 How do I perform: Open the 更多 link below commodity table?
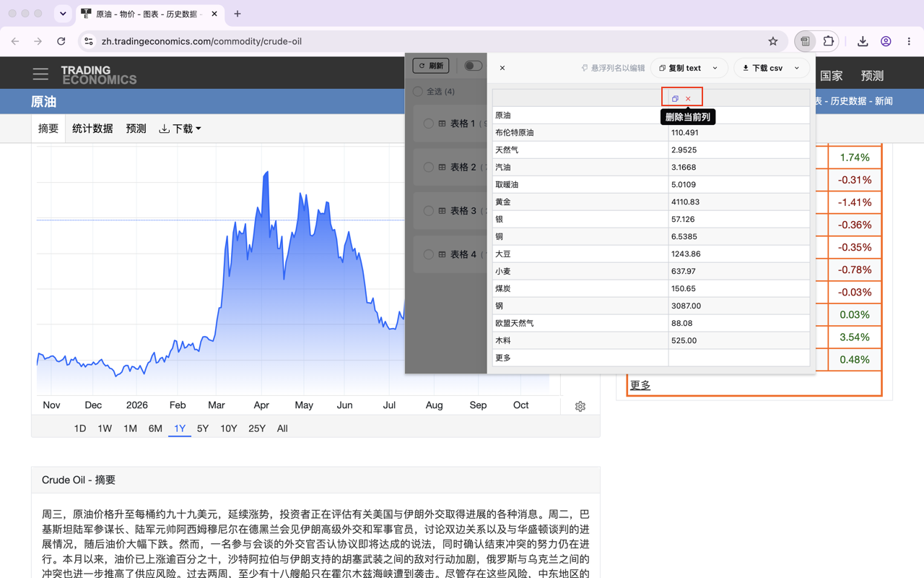640,385
